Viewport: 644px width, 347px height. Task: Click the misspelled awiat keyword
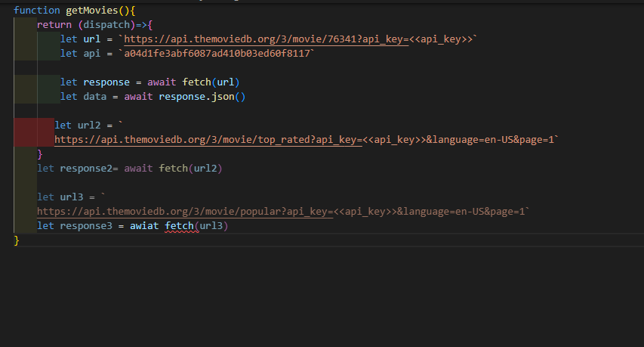tap(144, 226)
